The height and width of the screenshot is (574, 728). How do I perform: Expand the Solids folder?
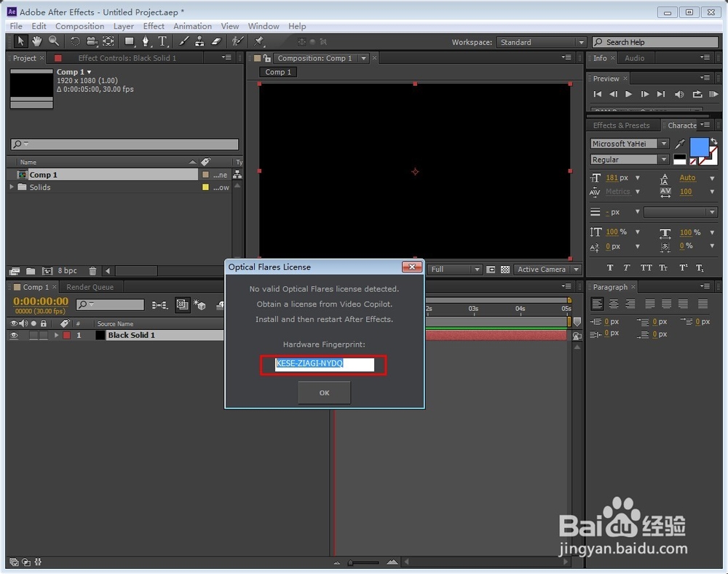pyautogui.click(x=12, y=187)
